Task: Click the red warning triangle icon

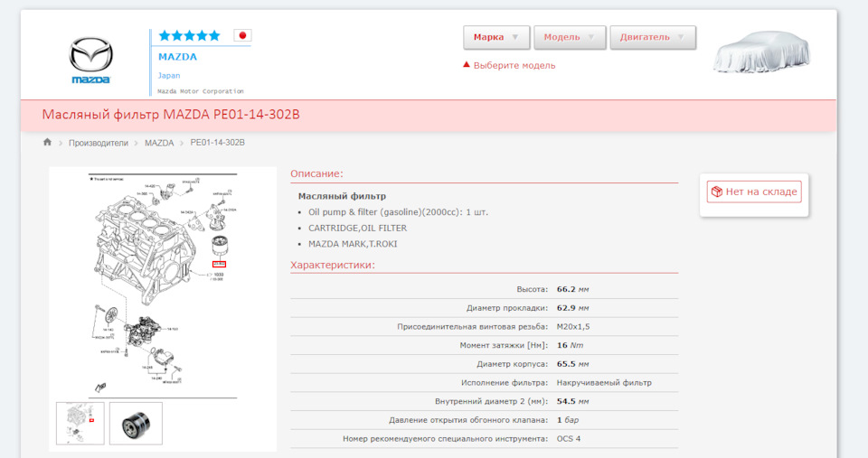Action: (x=467, y=65)
